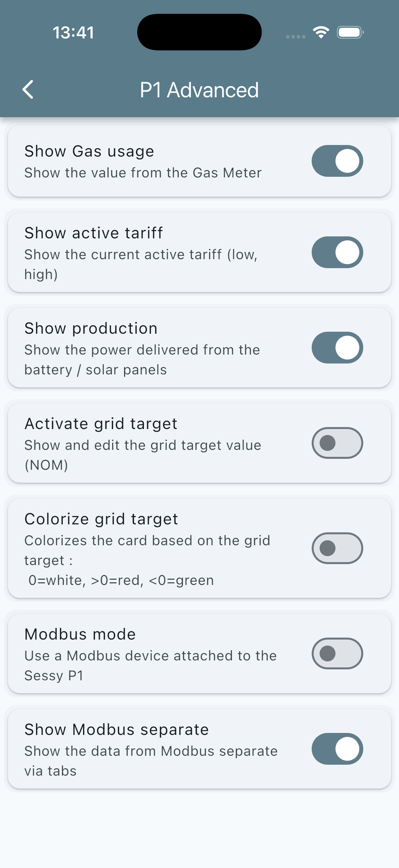This screenshot has width=399, height=868.
Task: Select the Show Gas usage label
Action: tap(89, 151)
